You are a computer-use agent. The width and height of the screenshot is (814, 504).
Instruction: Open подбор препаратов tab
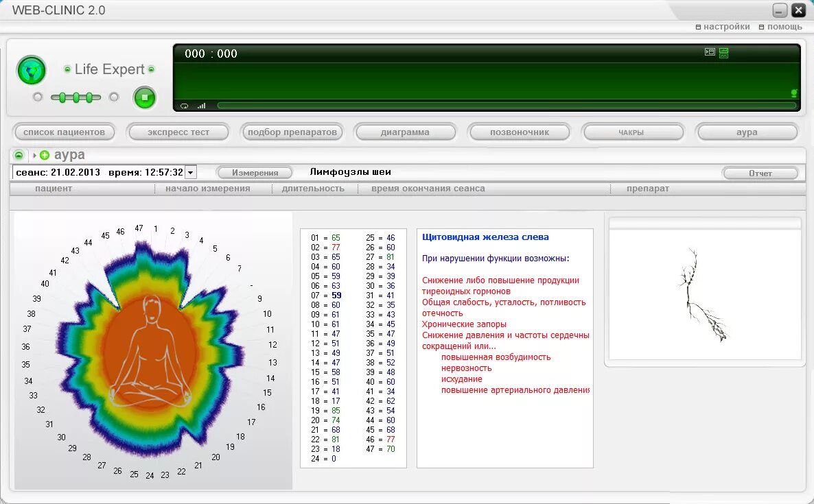click(x=292, y=132)
